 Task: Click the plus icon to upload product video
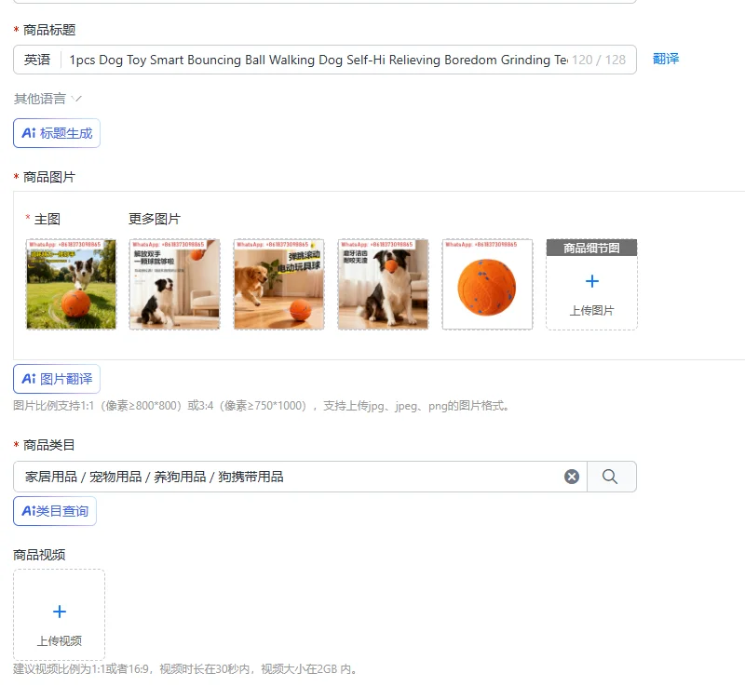pos(60,612)
